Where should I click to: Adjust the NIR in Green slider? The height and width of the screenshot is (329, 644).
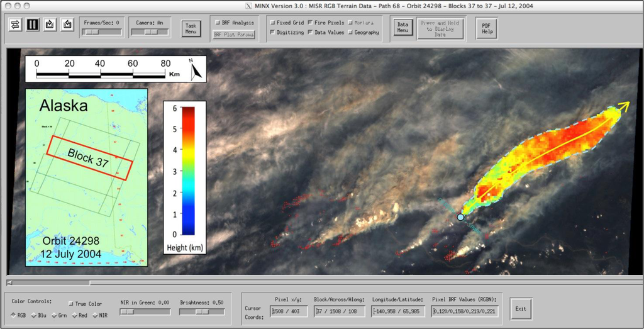pyautogui.click(x=145, y=312)
